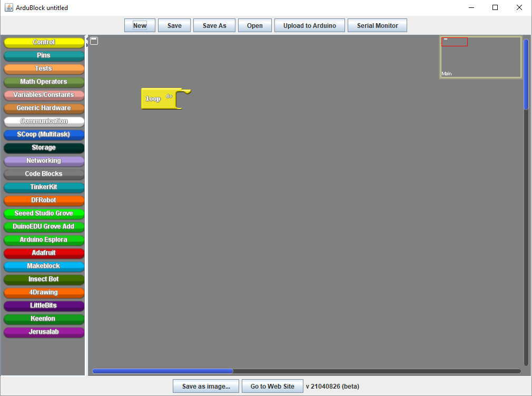Show the 4Drawing category
The image size is (532, 396).
[44, 293]
